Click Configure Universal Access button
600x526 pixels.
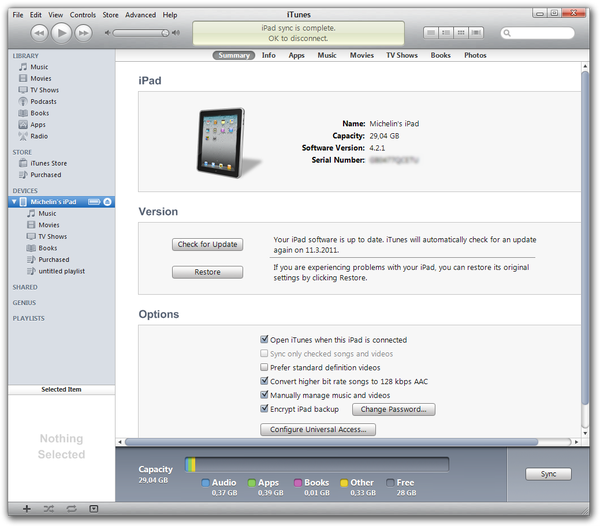[x=318, y=430]
